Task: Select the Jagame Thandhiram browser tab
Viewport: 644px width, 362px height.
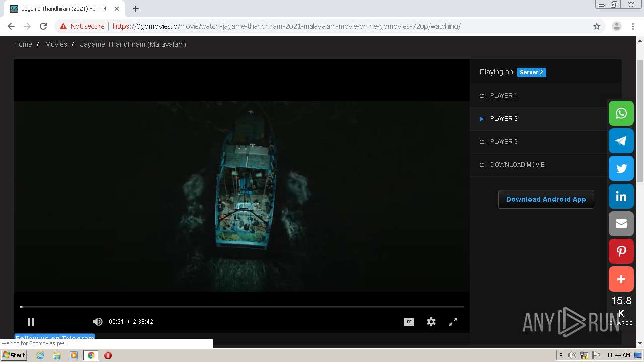Action: [x=64, y=9]
